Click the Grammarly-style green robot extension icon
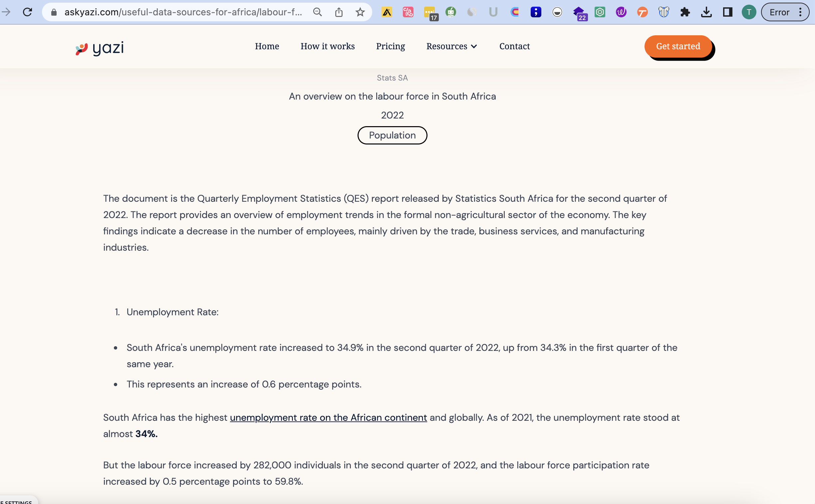Screen dimensions: 815x504 [x=451, y=12]
